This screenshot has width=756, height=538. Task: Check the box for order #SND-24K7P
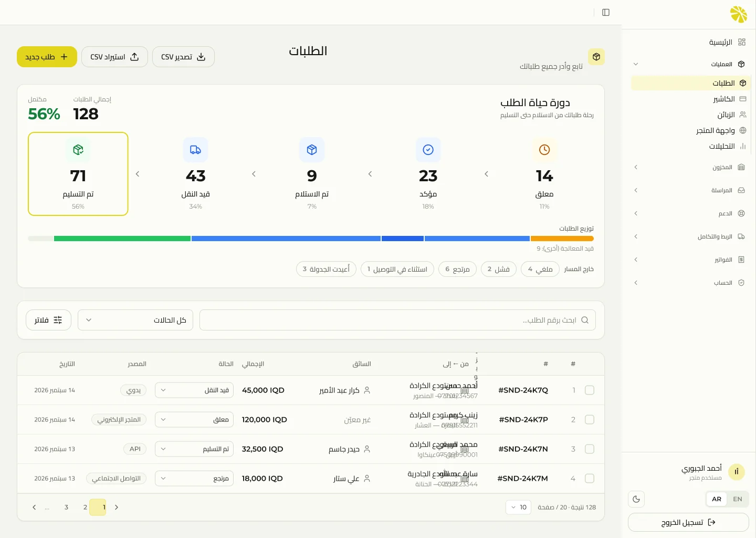click(590, 420)
